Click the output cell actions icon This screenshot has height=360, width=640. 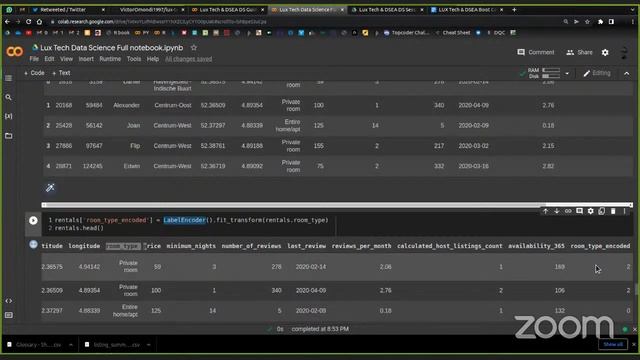click(33, 244)
